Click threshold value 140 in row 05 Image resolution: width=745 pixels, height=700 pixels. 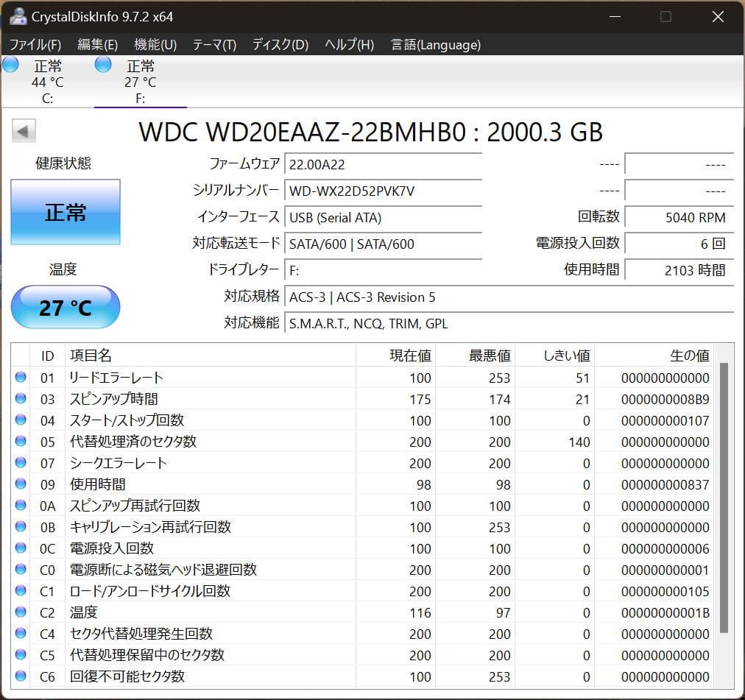click(579, 442)
